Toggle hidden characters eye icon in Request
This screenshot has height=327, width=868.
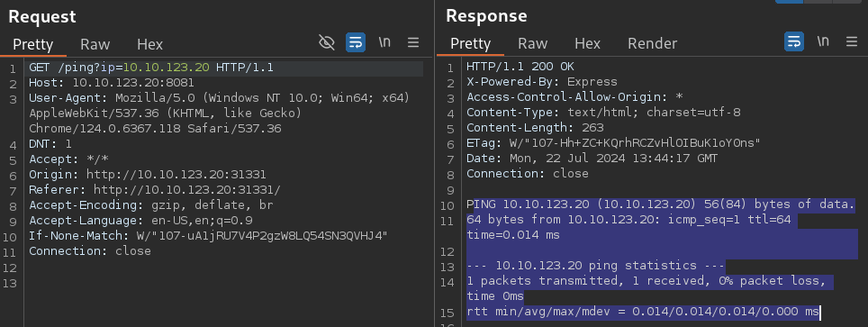(327, 42)
